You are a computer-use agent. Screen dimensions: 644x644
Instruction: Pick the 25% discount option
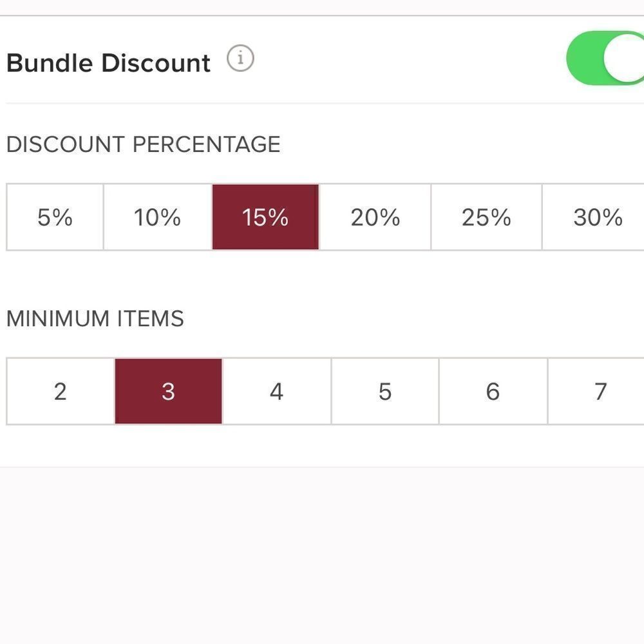pyautogui.click(x=486, y=217)
